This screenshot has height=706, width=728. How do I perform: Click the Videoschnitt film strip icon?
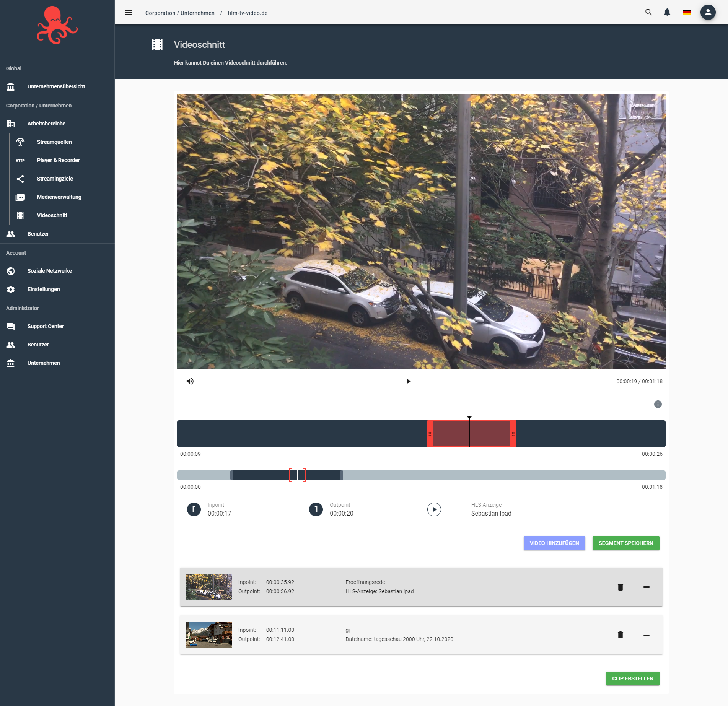tap(20, 215)
